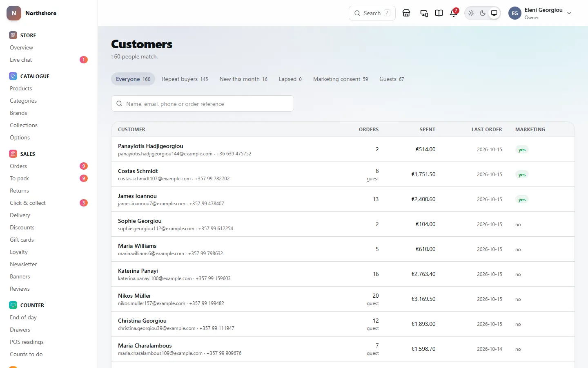Screen dimensions: 588x368
Task: Go to Categories page
Action: pos(49,101)
